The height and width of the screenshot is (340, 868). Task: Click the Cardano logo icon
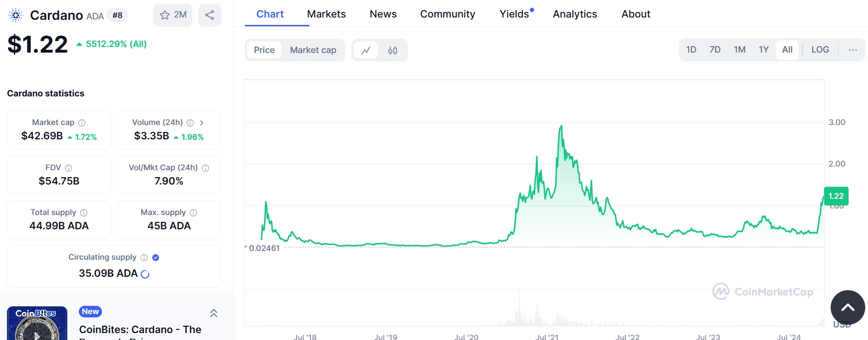[16, 15]
